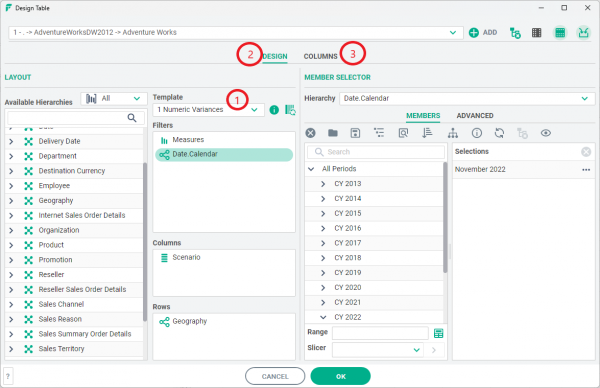Click the CANCEL button

(x=275, y=377)
